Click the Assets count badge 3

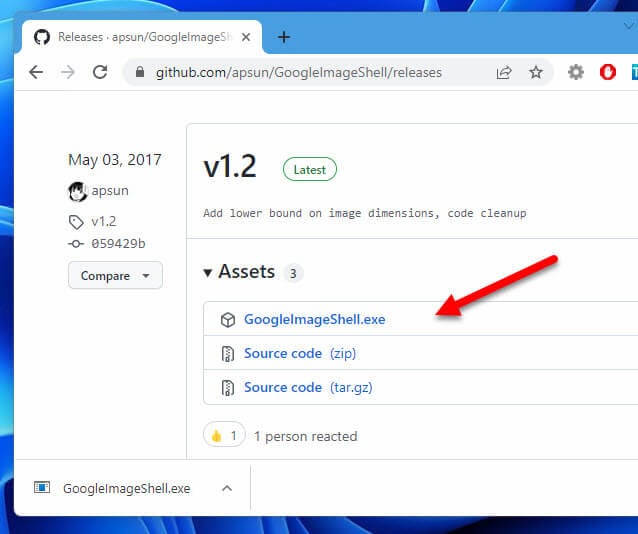[x=293, y=274]
